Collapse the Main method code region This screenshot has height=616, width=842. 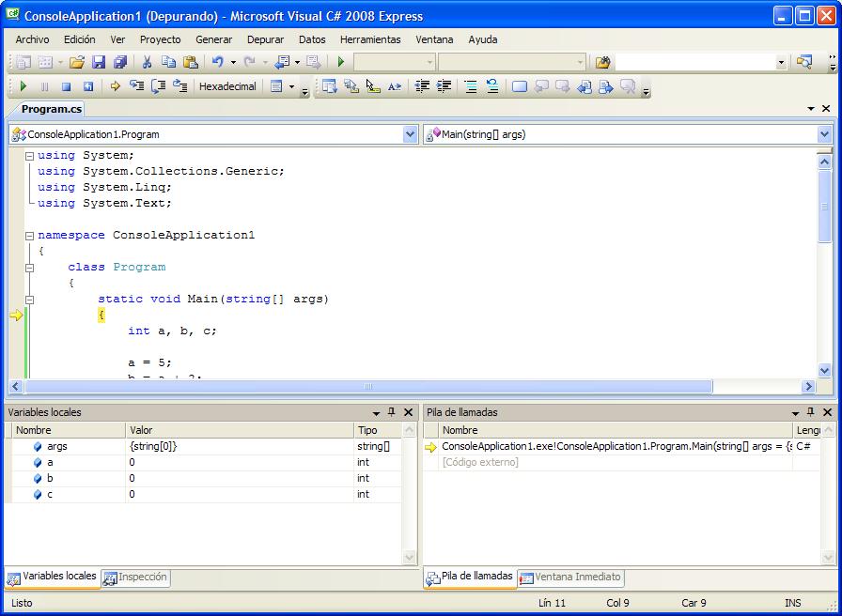point(29,299)
